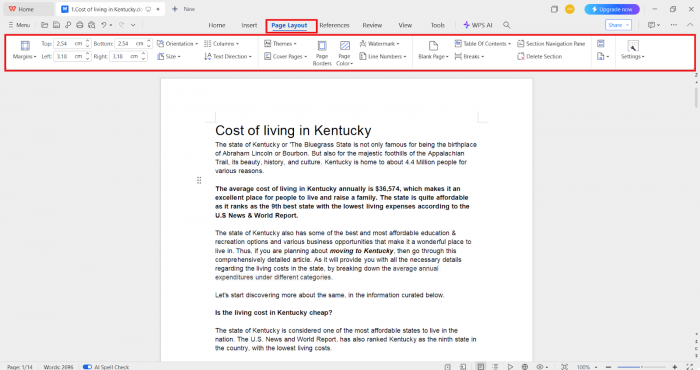Screen dimensions: 700x370
Task: Expand the Watermark dropdown
Action: point(379,44)
